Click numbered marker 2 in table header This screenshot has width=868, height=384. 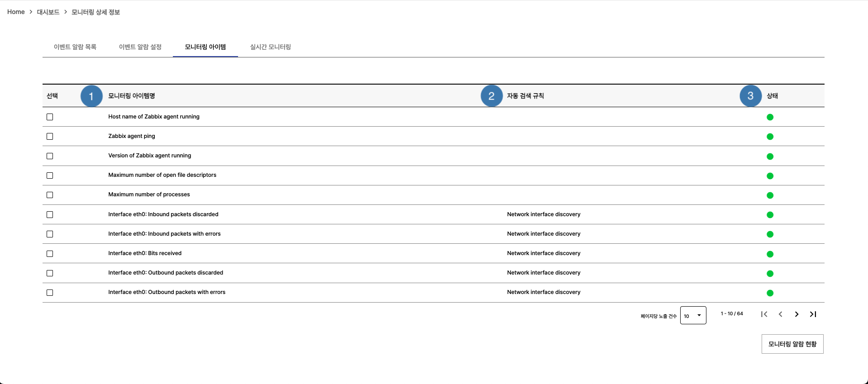(x=491, y=96)
